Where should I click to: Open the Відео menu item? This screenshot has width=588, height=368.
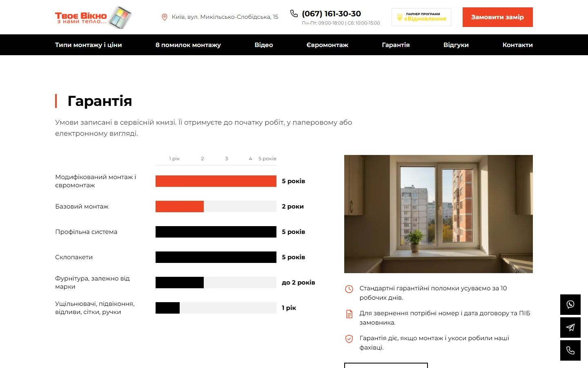click(x=264, y=45)
